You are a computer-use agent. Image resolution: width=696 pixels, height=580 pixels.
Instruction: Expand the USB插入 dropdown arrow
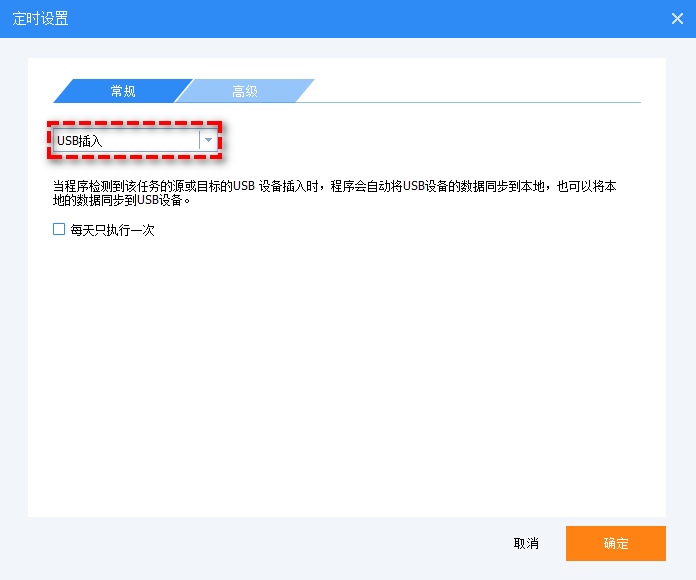click(x=208, y=141)
